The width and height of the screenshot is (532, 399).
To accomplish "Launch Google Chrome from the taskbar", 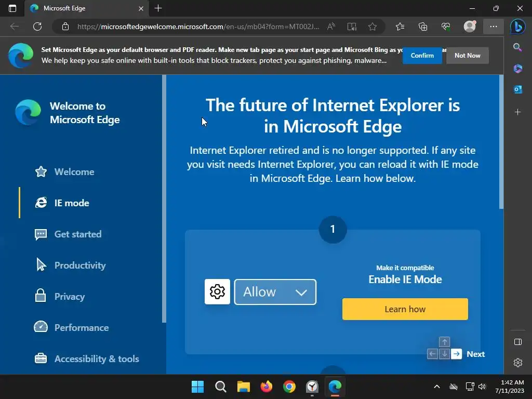I will tap(289, 387).
